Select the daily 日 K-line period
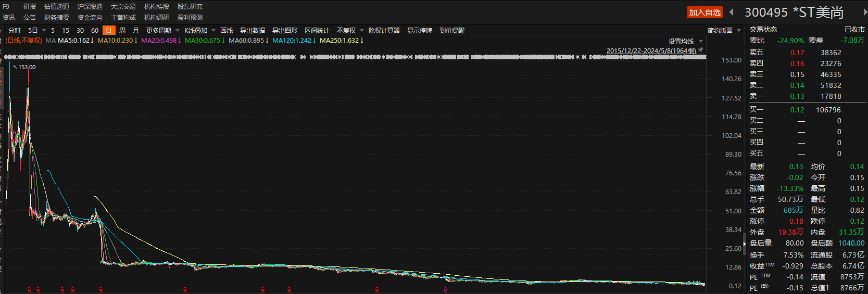 coord(108,30)
